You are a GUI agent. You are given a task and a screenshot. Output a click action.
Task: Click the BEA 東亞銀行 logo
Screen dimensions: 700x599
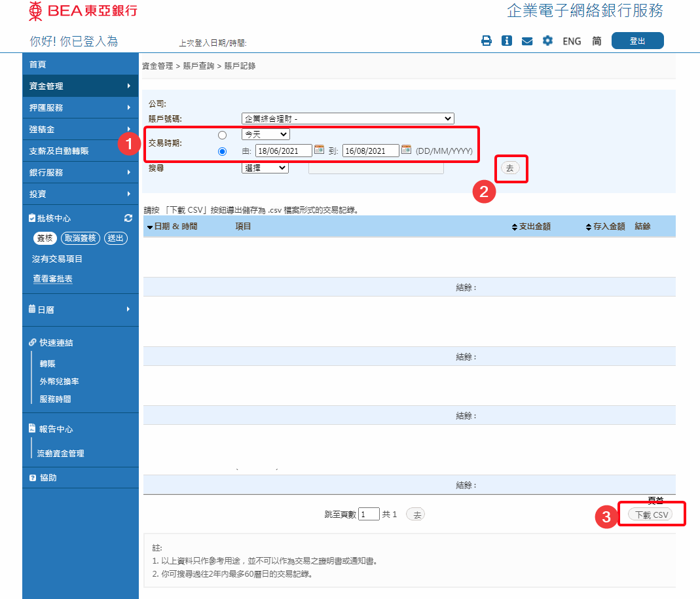pos(83,10)
